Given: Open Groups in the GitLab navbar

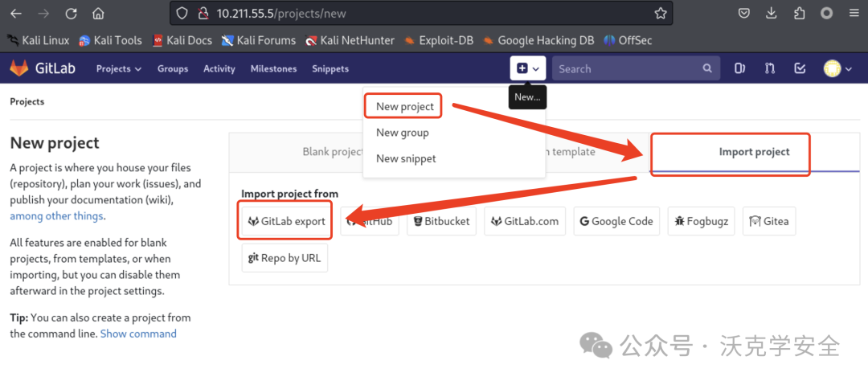Looking at the screenshot, I should [173, 68].
